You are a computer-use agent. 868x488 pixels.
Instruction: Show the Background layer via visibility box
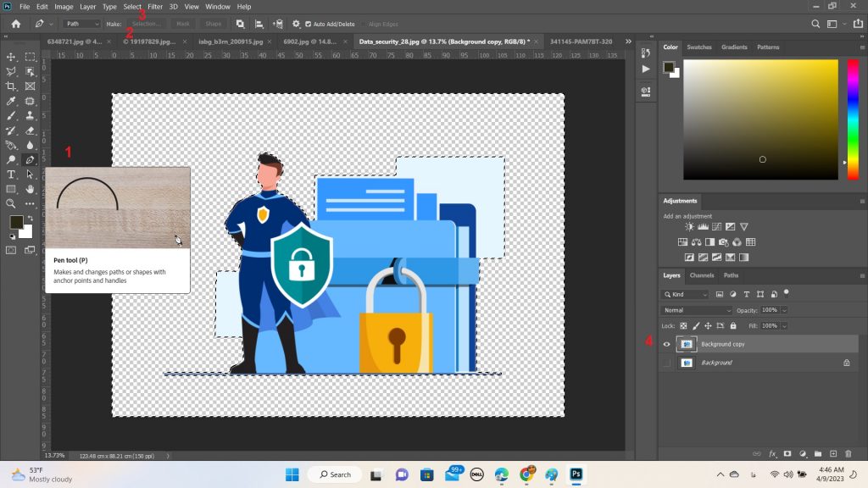666,363
